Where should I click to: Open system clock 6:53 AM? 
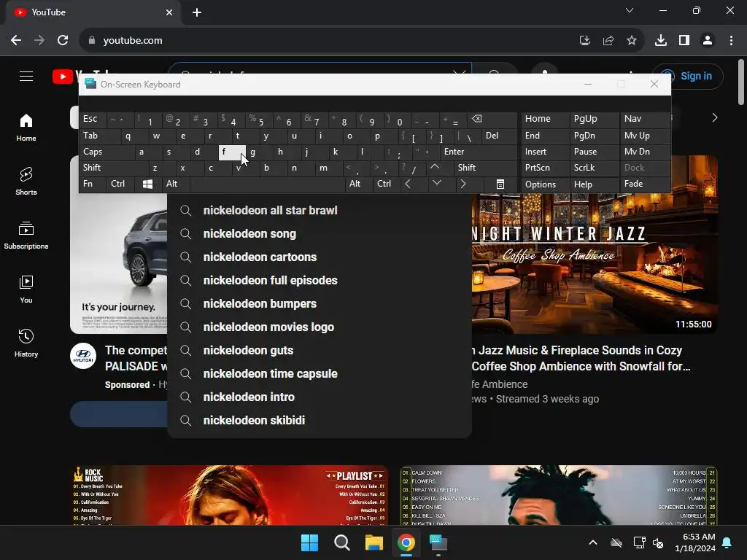pos(695,542)
